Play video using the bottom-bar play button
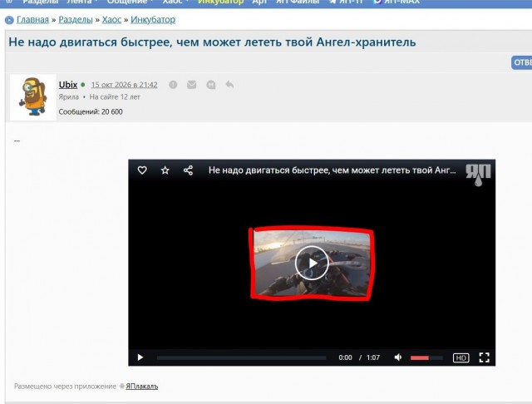 [x=140, y=357]
